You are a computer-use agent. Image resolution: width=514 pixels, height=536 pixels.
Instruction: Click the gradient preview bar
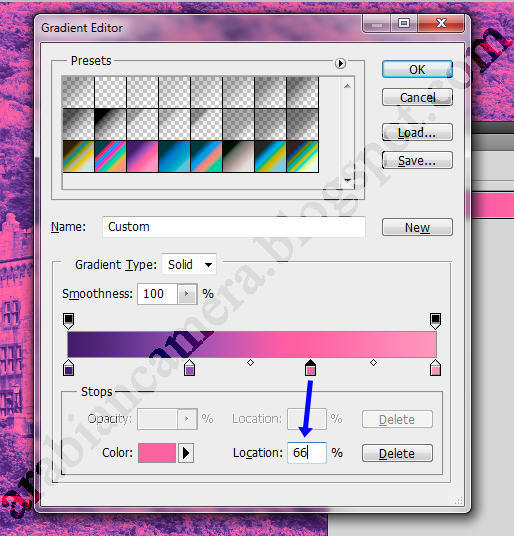[x=252, y=344]
